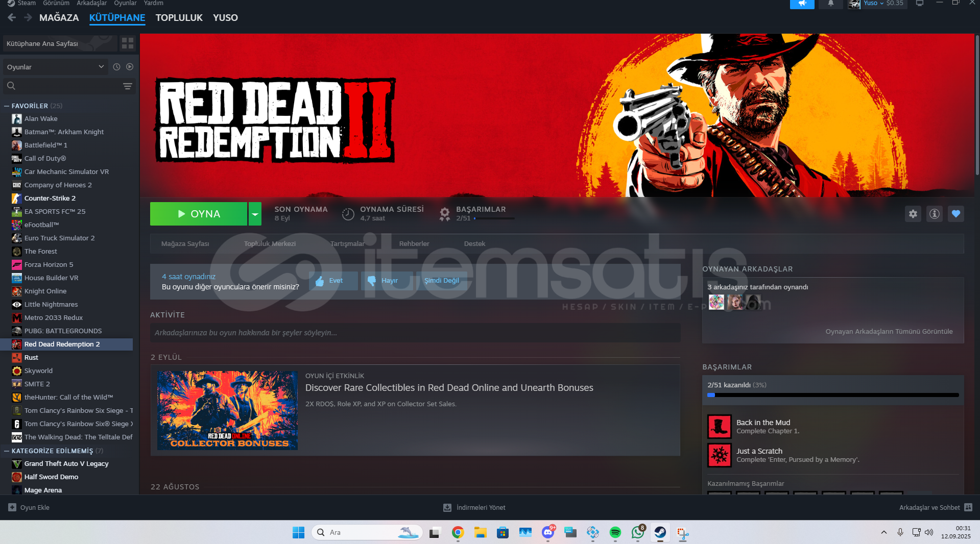The image size is (980, 544).
Task: Select Rust in the library list
Action: coord(31,358)
